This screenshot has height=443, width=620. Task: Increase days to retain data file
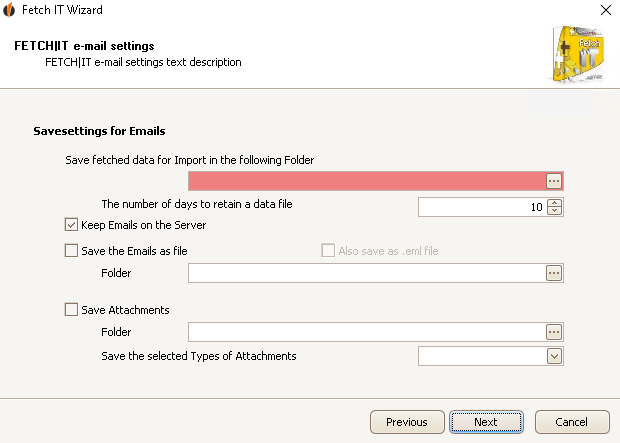[x=554, y=203]
